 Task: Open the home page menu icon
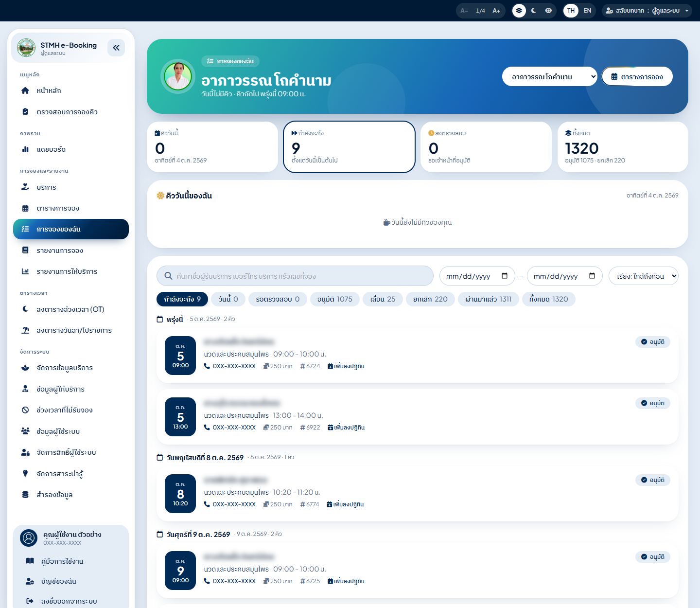25,90
